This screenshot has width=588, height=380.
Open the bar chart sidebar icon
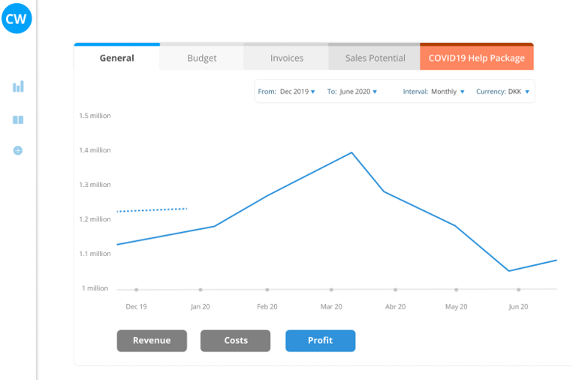[x=18, y=87]
